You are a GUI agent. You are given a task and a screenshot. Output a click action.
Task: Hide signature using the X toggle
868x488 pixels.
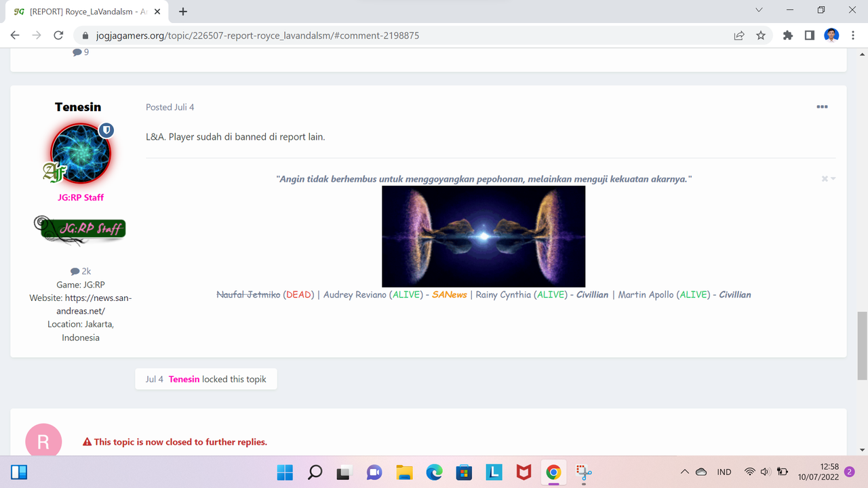click(828, 179)
